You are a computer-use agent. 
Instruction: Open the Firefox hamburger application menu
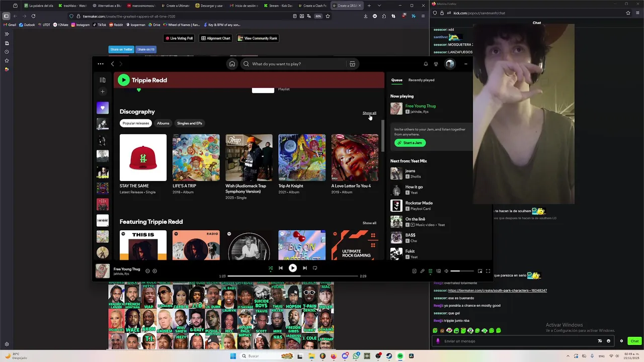coord(423,16)
